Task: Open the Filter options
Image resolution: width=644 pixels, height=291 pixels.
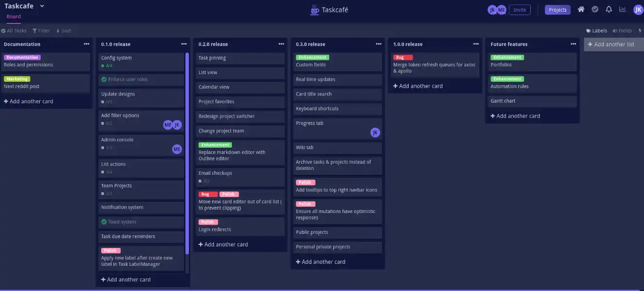Action: coord(41,31)
